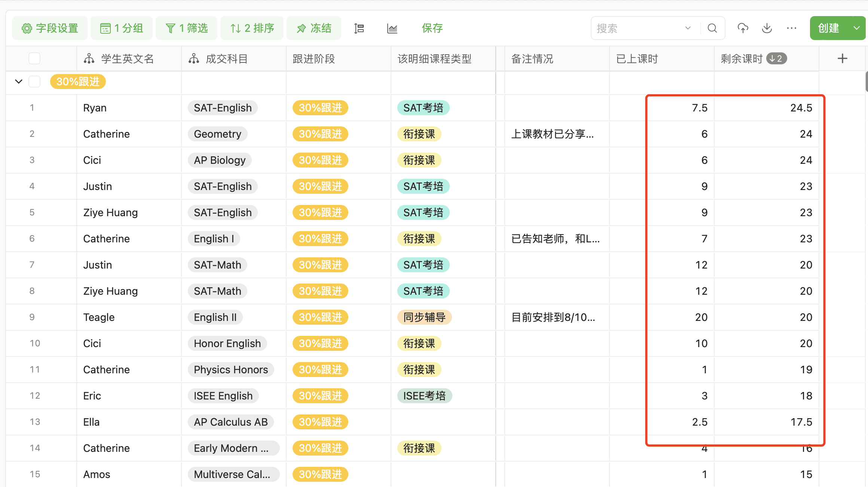The image size is (868, 487).
Task: Select the Eric name cell
Action: click(129, 396)
